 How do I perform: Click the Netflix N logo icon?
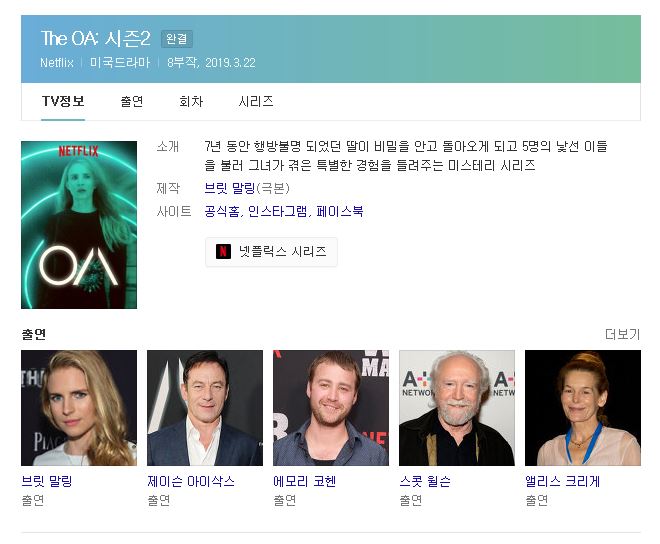223,251
